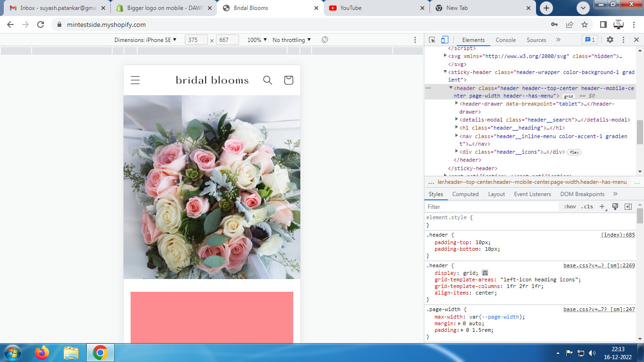This screenshot has width=644, height=362.
Task: Click the ellipsis at breadcrumb bar start
Action: [x=430, y=182]
